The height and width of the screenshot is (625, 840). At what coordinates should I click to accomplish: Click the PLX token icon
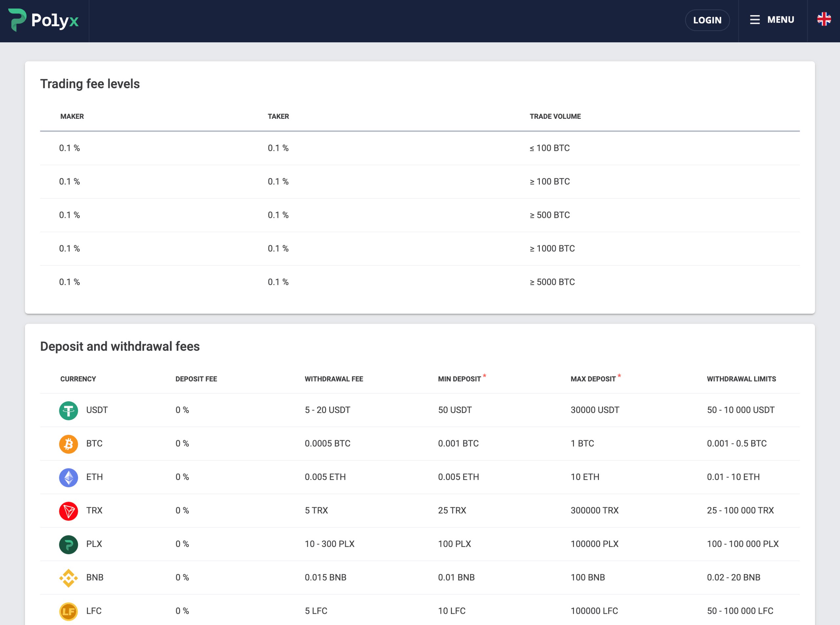point(69,544)
